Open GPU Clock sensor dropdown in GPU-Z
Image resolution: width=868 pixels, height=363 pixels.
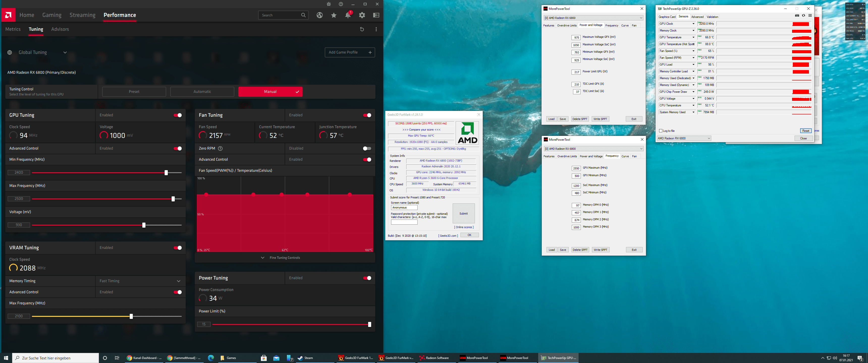(x=693, y=24)
